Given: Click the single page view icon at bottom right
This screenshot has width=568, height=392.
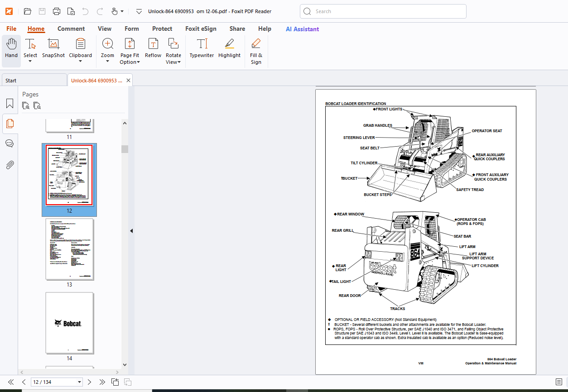Looking at the screenshot, I should [x=559, y=382].
